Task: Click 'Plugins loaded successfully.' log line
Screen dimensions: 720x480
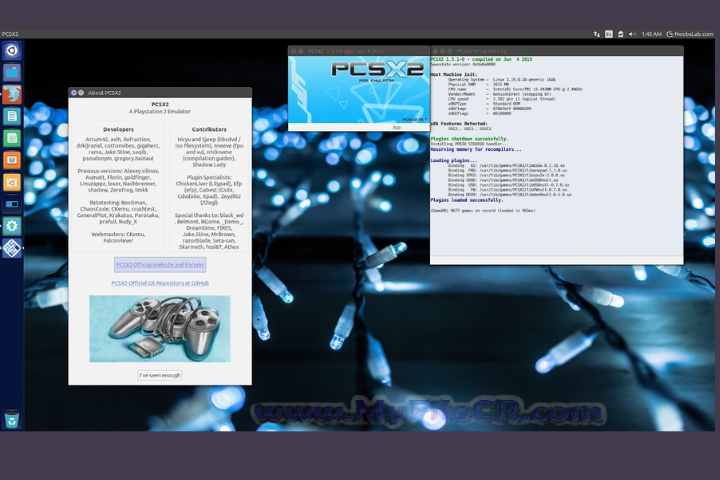Action: coord(467,200)
